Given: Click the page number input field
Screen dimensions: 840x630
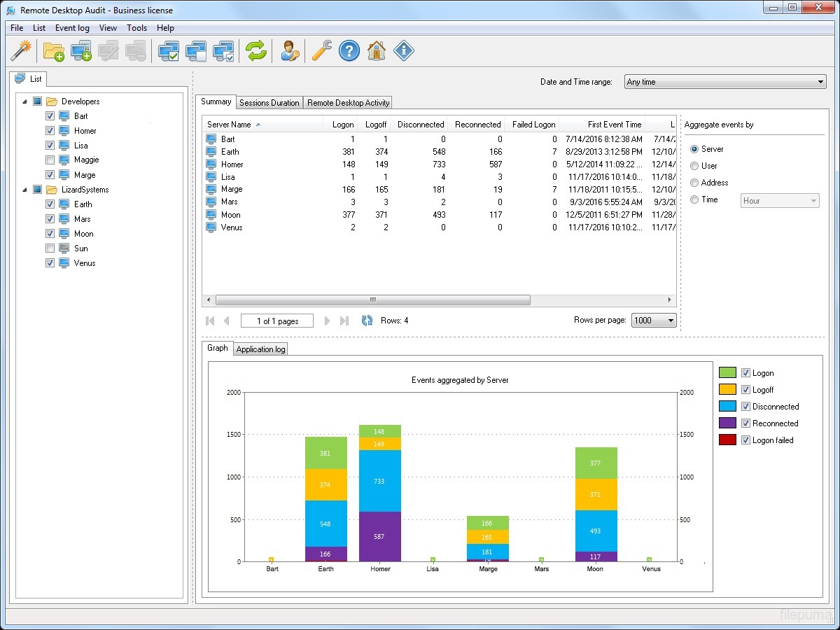Looking at the screenshot, I should (276, 321).
